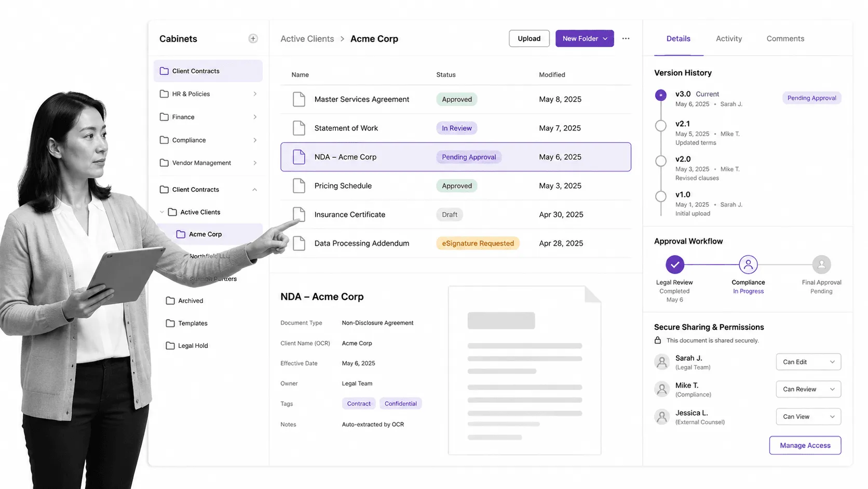Click the Archived folder icon
Screen dimensions: 868x489
point(170,300)
